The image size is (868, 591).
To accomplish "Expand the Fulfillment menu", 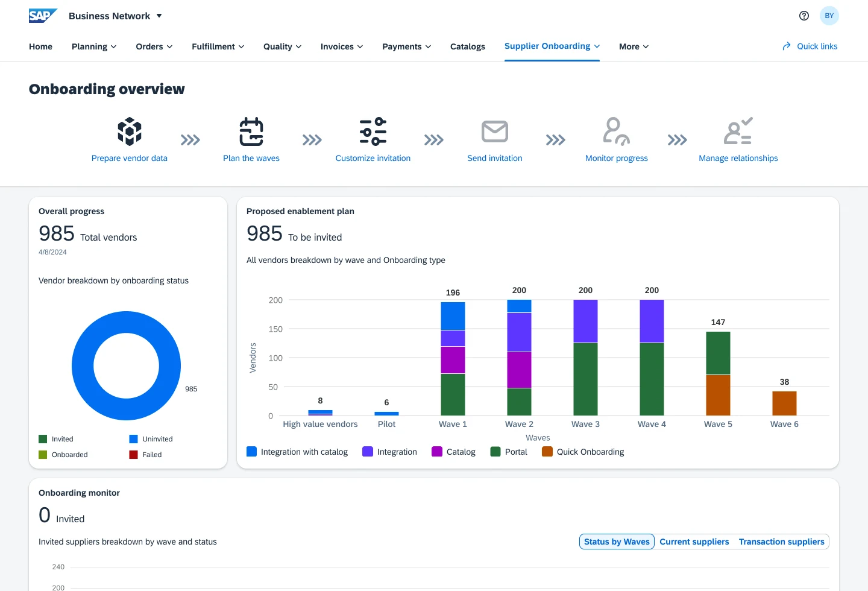I will 218,46.
